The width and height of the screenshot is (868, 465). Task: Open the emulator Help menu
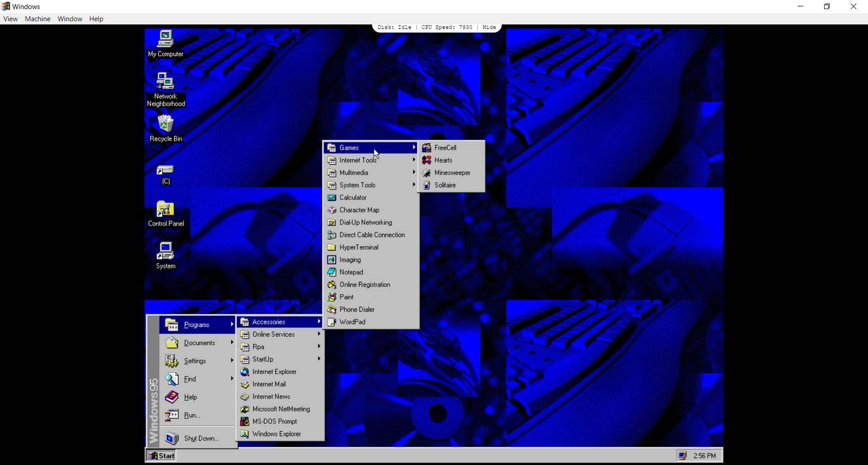click(x=96, y=19)
